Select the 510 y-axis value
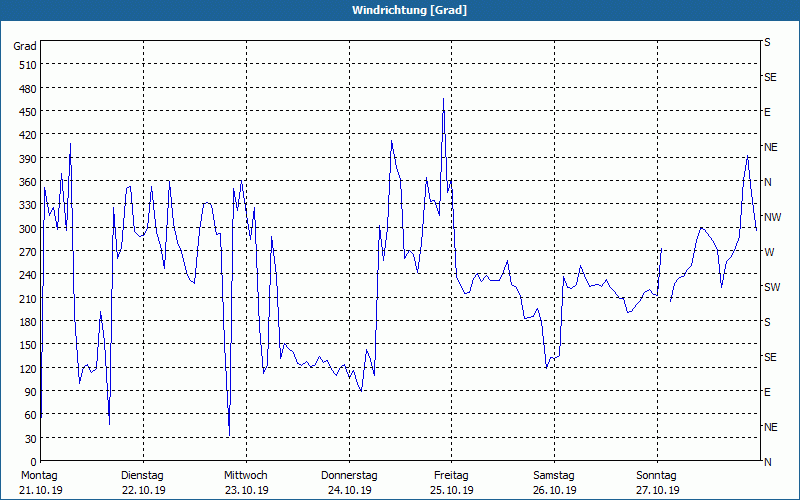Viewport: 800px width, 500px height. click(x=28, y=65)
